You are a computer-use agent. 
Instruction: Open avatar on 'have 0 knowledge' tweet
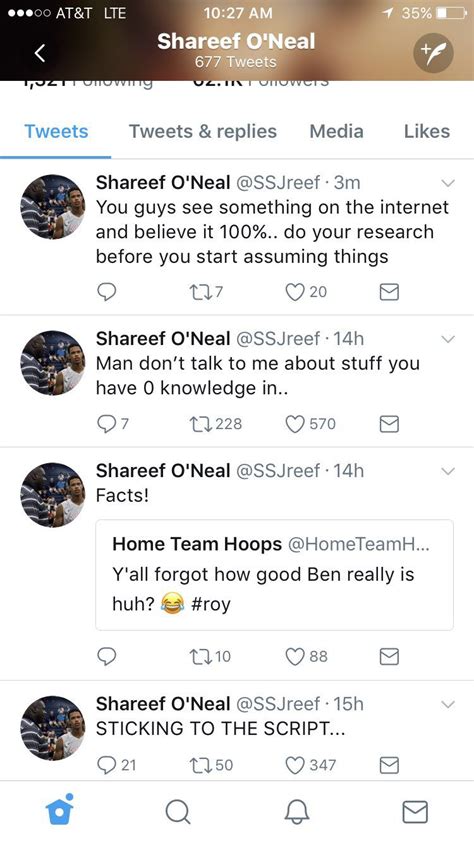tap(53, 362)
